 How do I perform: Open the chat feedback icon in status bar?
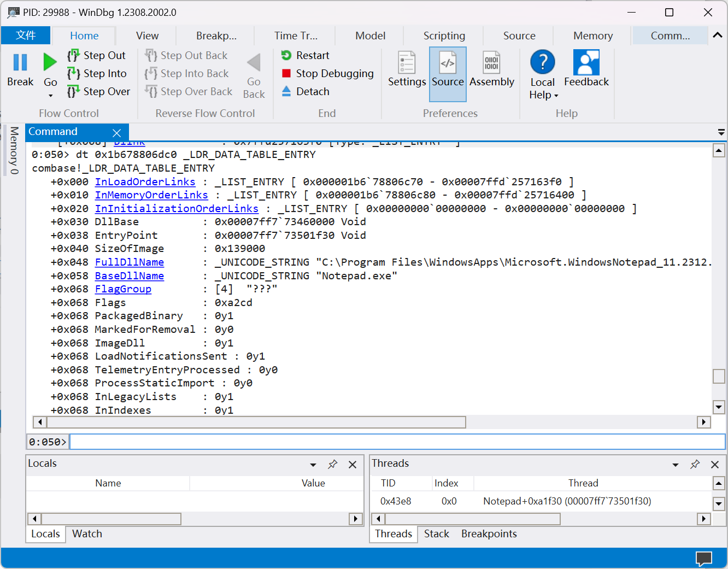pyautogui.click(x=704, y=559)
